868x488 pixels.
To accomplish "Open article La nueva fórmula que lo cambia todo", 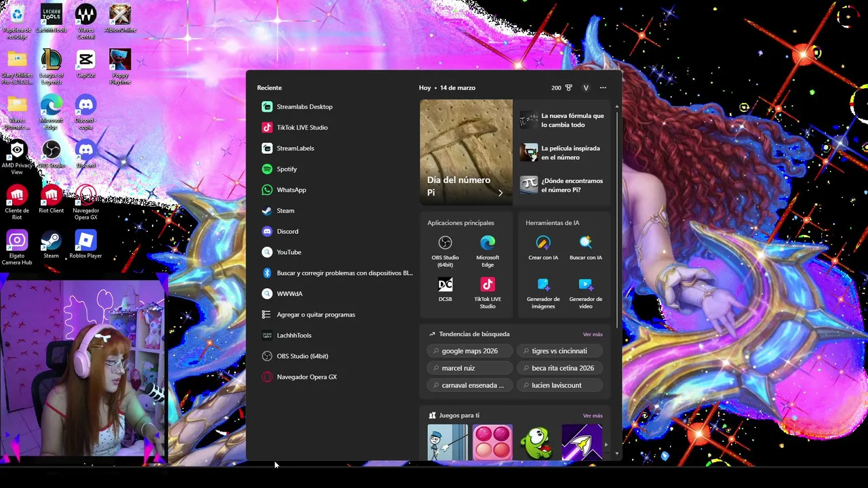I will click(x=561, y=121).
